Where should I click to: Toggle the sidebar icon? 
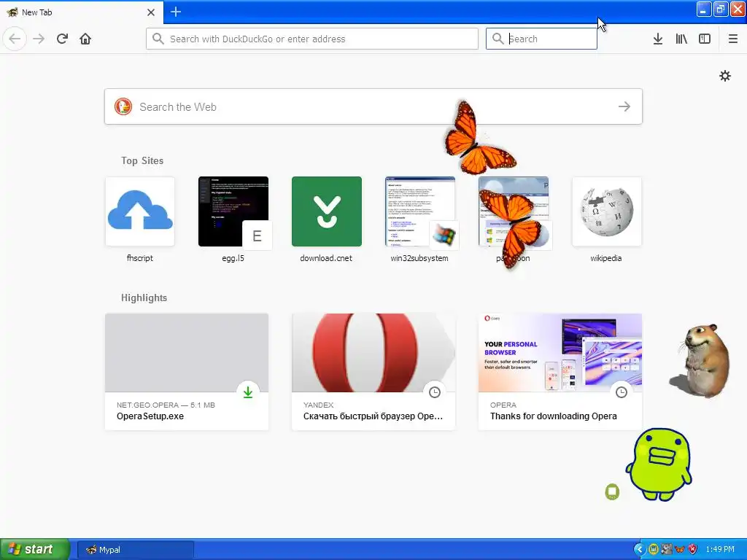[705, 39]
